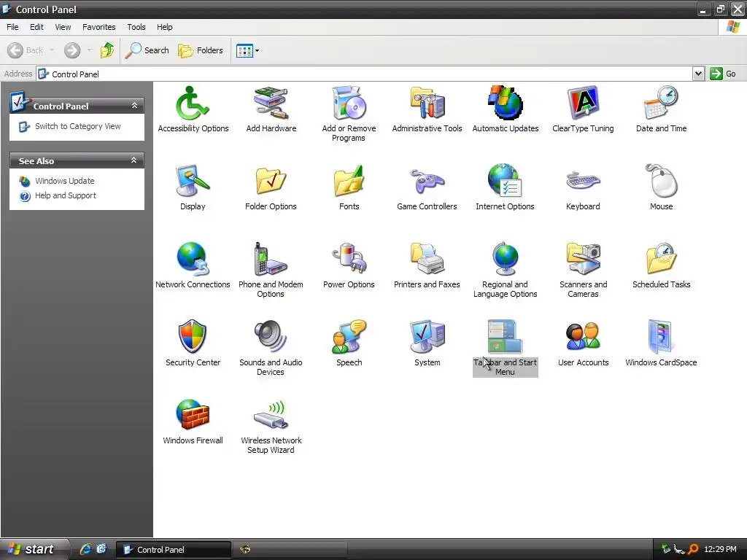Select Wireless Network Setup Wizard icon

click(271, 414)
